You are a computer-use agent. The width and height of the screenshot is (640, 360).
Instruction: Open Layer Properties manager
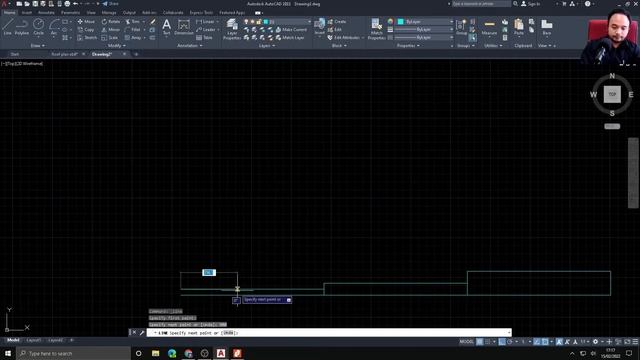pos(232,29)
